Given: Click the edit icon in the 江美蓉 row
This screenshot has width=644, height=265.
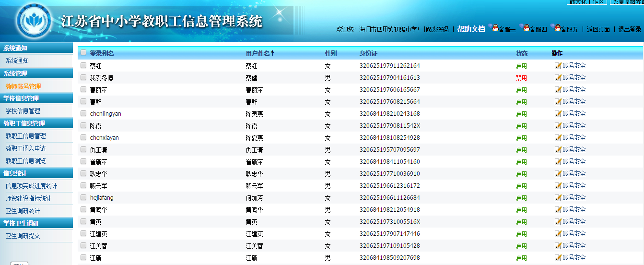Looking at the screenshot, I should tap(558, 246).
